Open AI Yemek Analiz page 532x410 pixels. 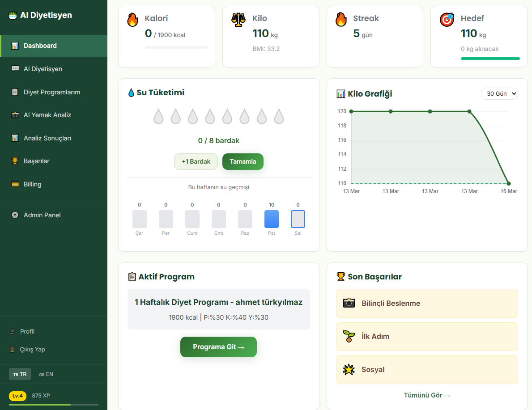click(54, 115)
